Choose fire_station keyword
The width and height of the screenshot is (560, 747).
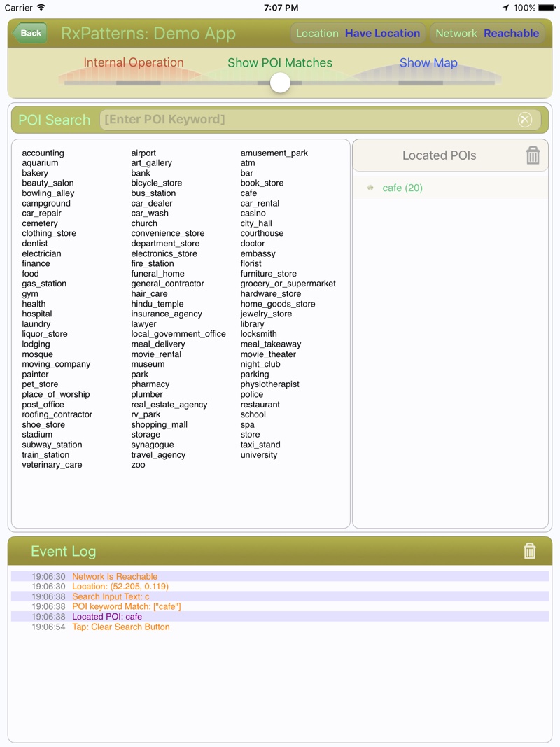[153, 263]
